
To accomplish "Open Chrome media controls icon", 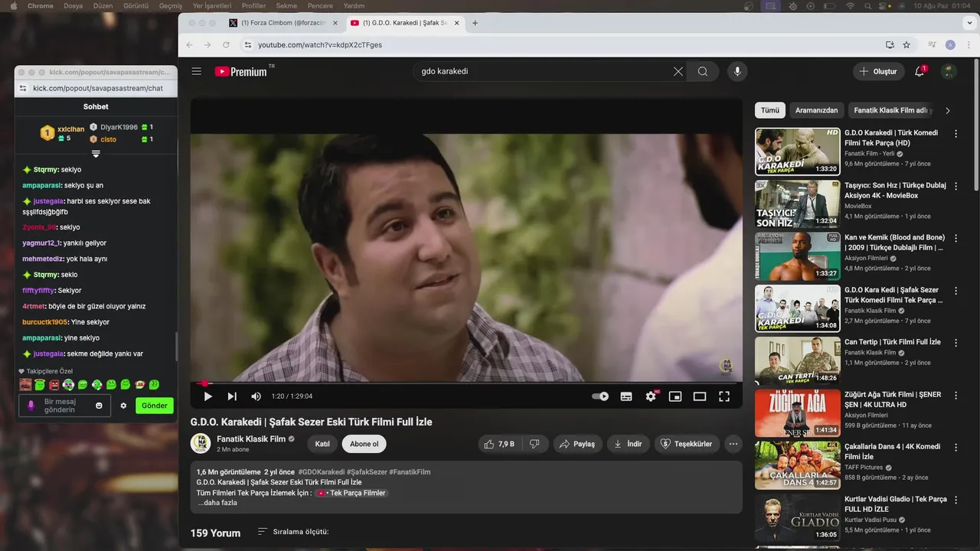I will pyautogui.click(x=932, y=45).
